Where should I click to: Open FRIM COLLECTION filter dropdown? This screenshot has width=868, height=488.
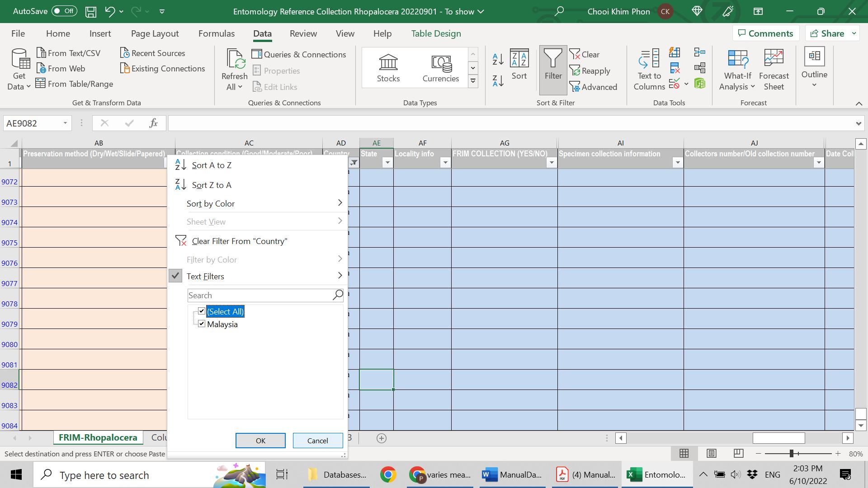[x=552, y=163]
